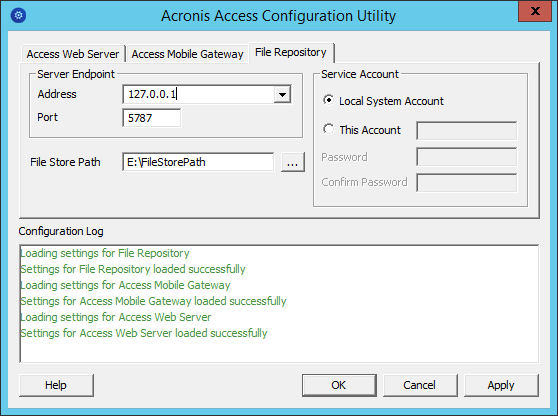Viewport: 558px width, 416px height.
Task: Expand the Address dropdown arrow
Action: coord(283,95)
